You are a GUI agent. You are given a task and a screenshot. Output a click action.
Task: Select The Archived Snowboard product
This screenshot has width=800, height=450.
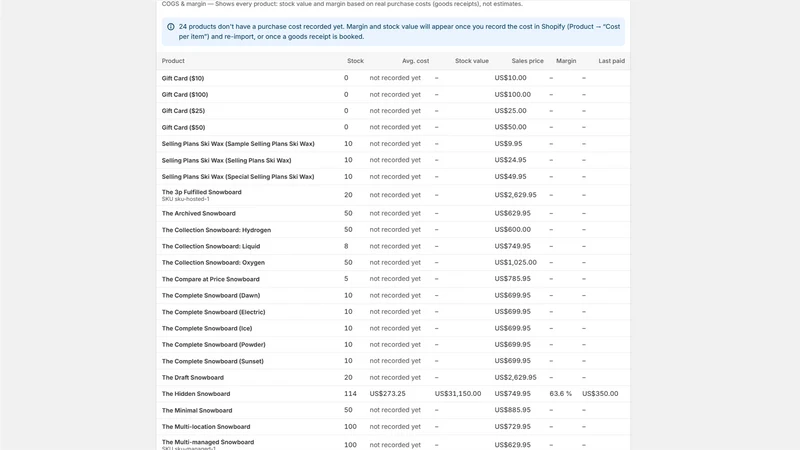tap(198, 213)
